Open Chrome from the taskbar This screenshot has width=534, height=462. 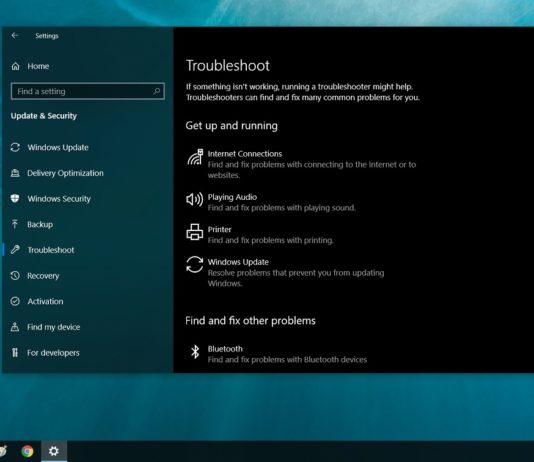[27, 451]
